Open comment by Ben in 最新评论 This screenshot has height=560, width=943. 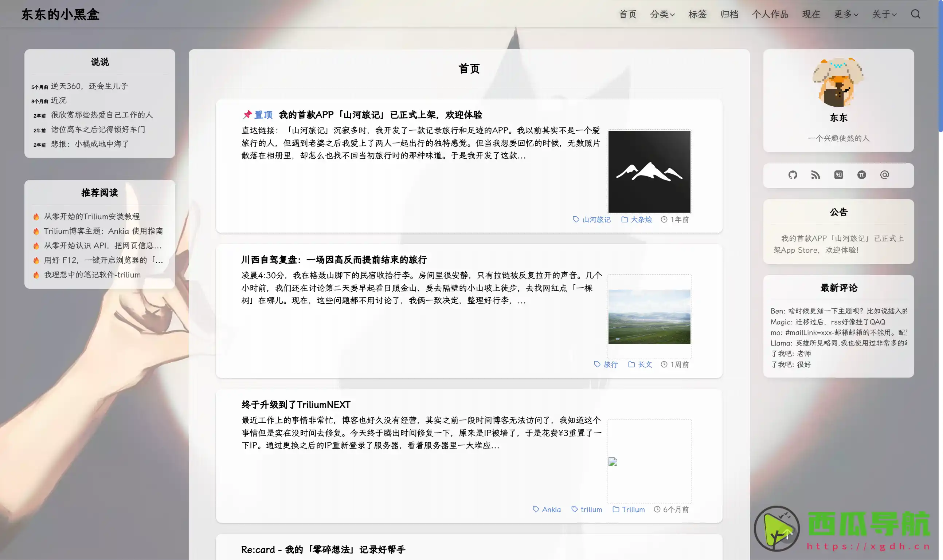[x=839, y=311]
